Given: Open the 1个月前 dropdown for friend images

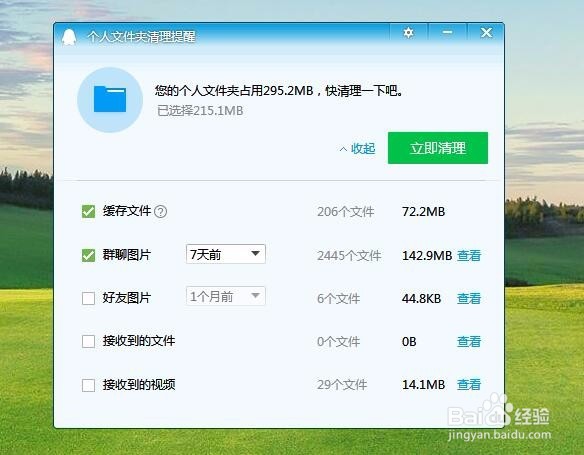Looking at the screenshot, I should (226, 296).
